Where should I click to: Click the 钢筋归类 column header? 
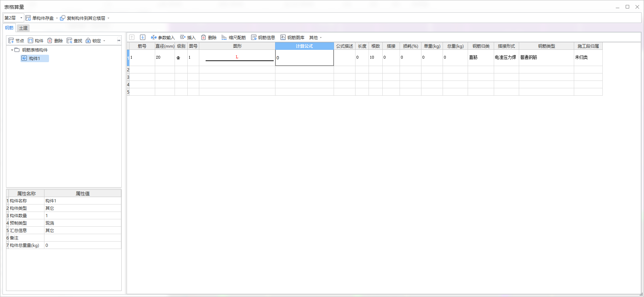click(x=481, y=46)
